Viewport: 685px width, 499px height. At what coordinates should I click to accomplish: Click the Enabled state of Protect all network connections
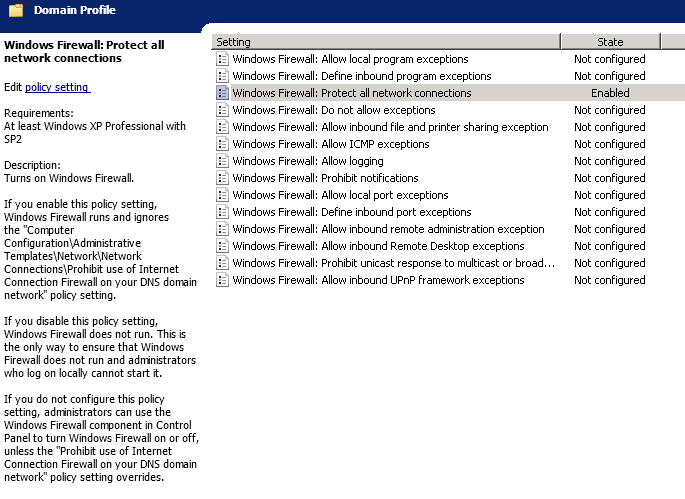[609, 93]
